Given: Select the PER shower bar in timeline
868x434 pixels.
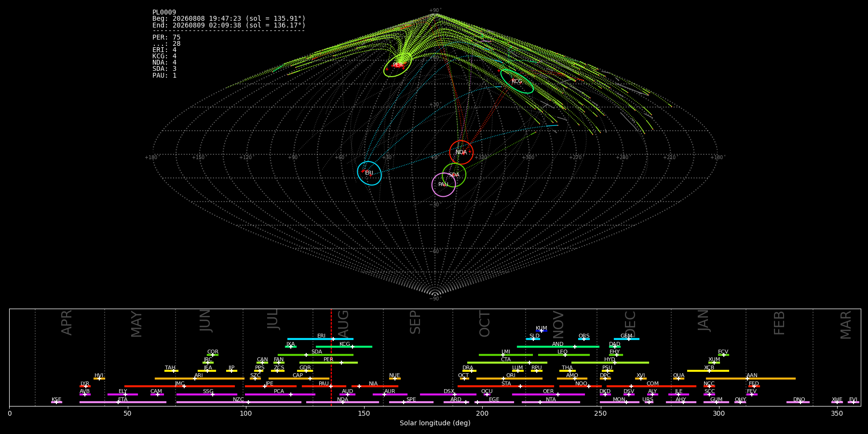Looking at the screenshot, I should (x=328, y=363).
